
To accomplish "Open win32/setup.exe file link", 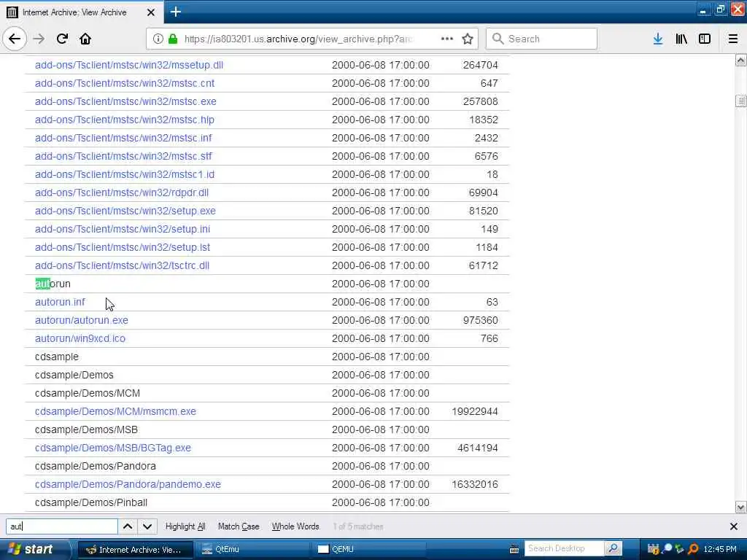I will tap(125, 211).
